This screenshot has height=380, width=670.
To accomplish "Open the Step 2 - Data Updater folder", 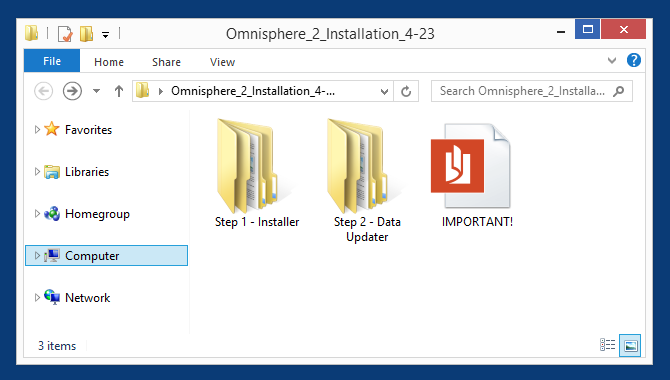I will coord(367,180).
